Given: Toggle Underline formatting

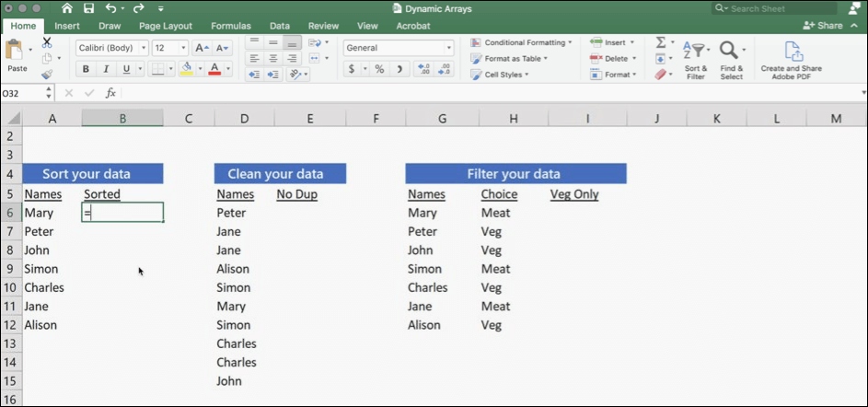Looking at the screenshot, I should pos(126,69).
